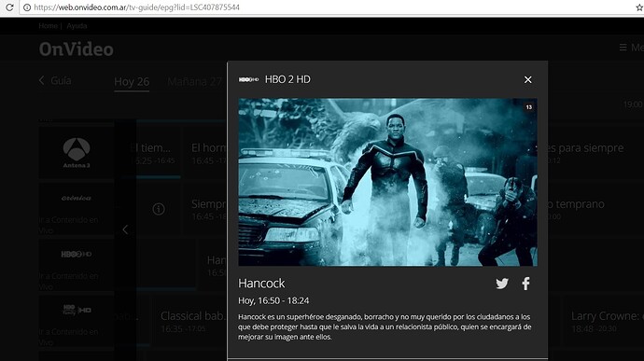
Task: Select the Antena 3 channel logo
Action: [77, 153]
